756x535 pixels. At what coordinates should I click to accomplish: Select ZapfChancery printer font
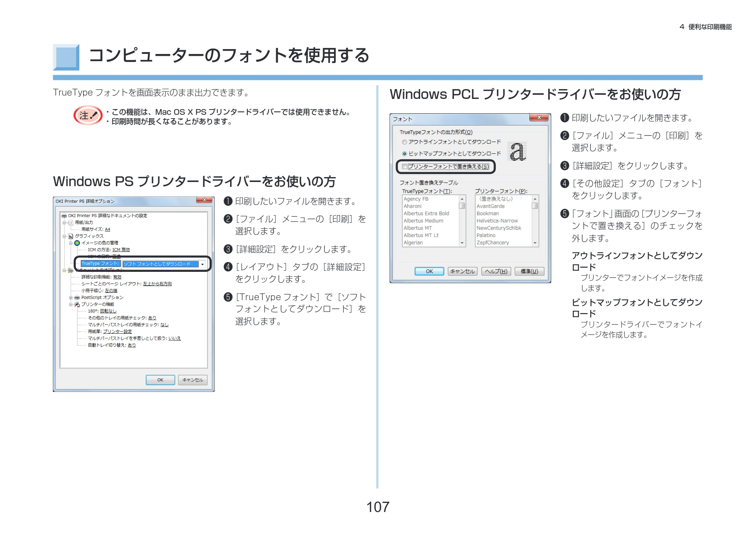click(x=493, y=243)
